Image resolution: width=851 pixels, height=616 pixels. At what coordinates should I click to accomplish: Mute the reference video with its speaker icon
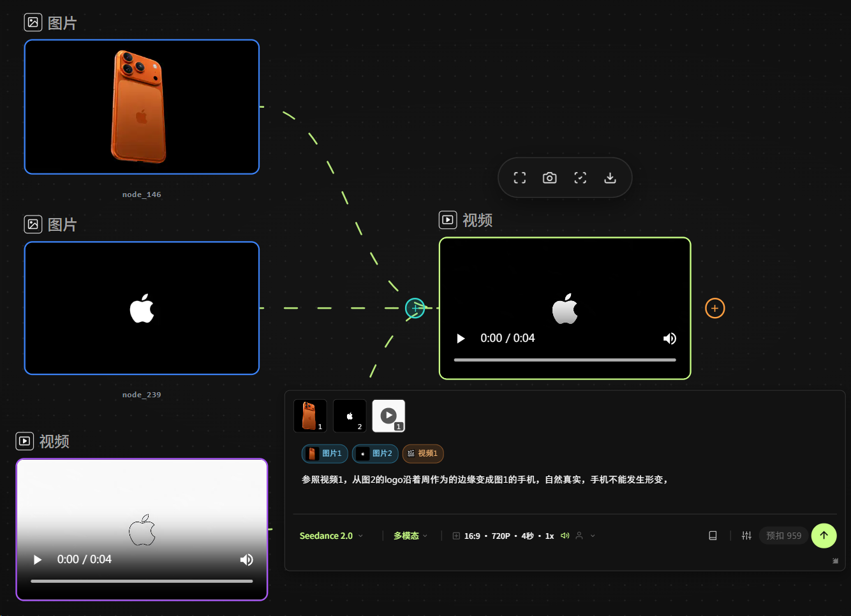coord(246,560)
